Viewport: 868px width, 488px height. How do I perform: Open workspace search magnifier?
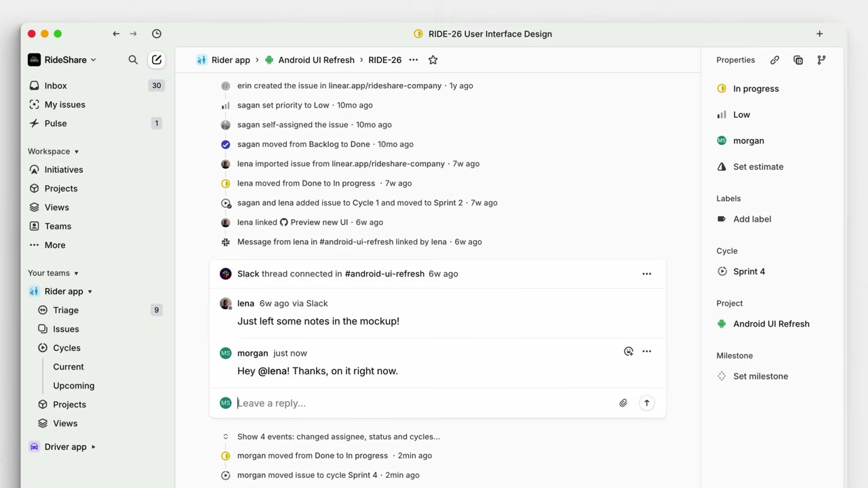coord(133,60)
